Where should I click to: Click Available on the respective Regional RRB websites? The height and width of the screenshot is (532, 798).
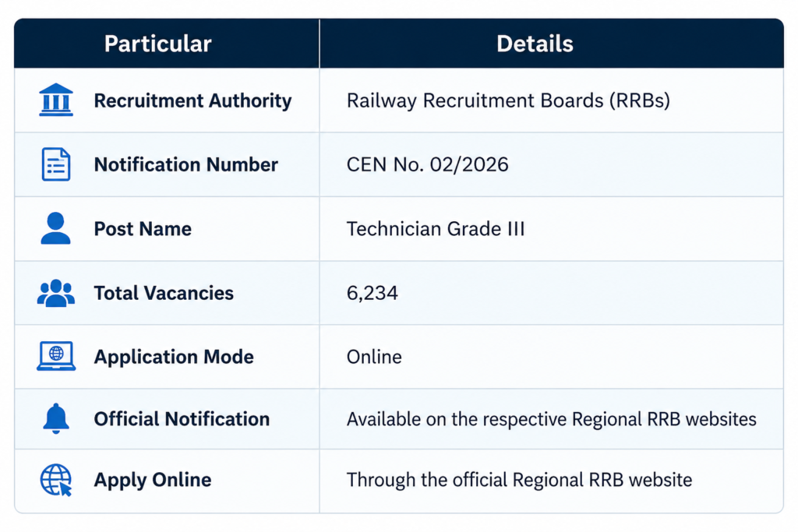click(x=552, y=420)
